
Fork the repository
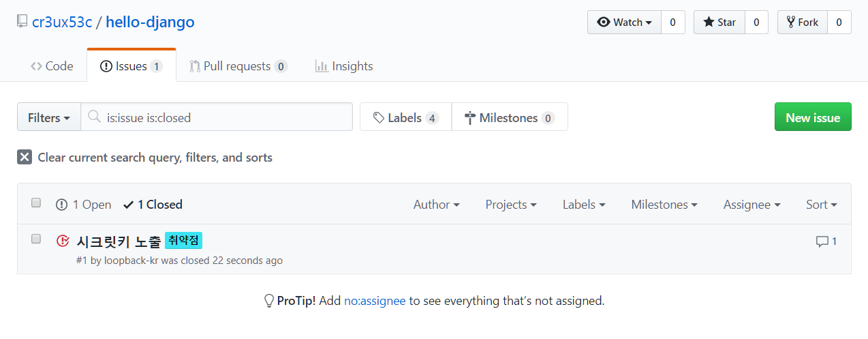[x=803, y=23]
